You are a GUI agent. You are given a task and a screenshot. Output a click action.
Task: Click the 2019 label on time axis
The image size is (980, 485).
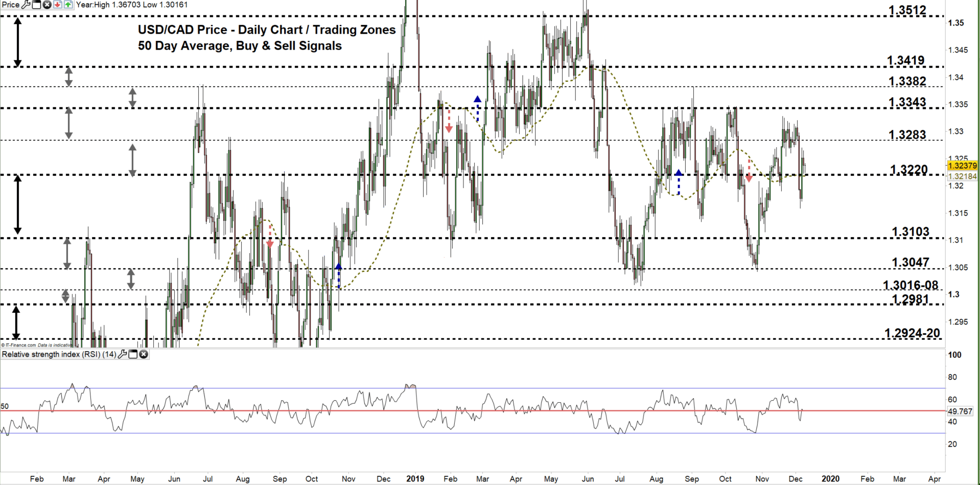point(415,479)
